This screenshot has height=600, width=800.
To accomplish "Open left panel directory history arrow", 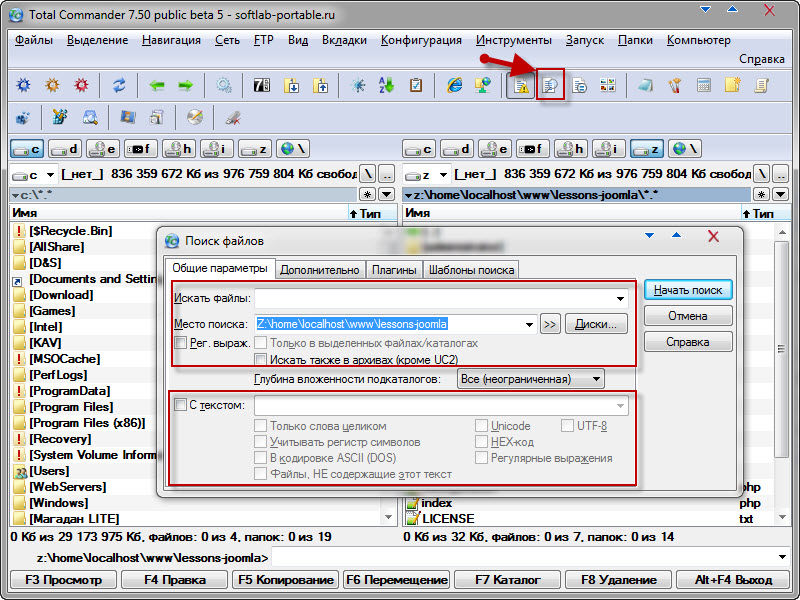I will pos(387,194).
